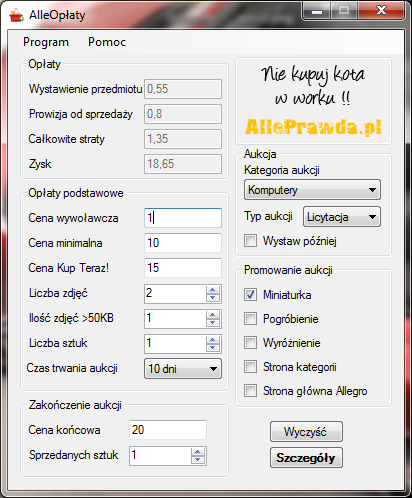This screenshot has height=498, width=412.
Task: Decrease Liczba sztuk with down arrow
Action: pyautogui.click(x=213, y=348)
